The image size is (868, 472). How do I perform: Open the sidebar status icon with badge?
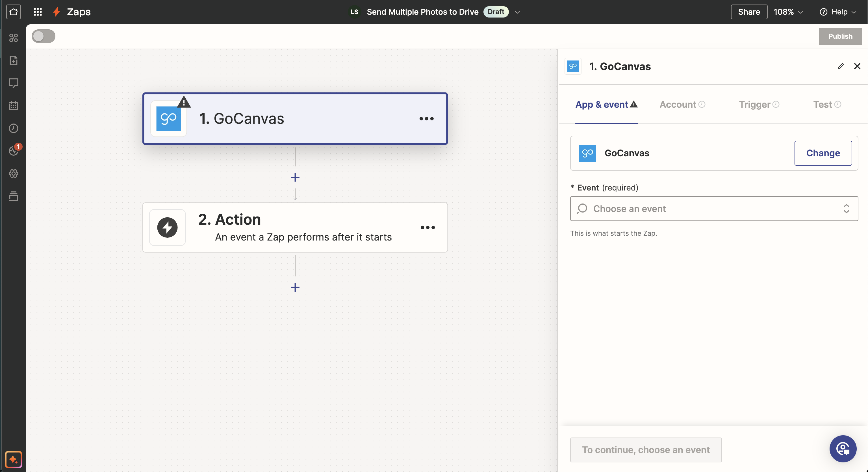pos(14,151)
